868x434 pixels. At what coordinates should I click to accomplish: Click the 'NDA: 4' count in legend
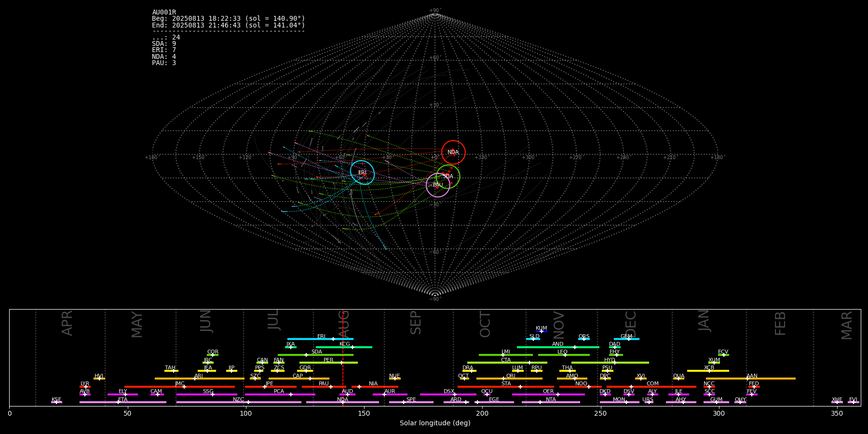click(x=164, y=57)
